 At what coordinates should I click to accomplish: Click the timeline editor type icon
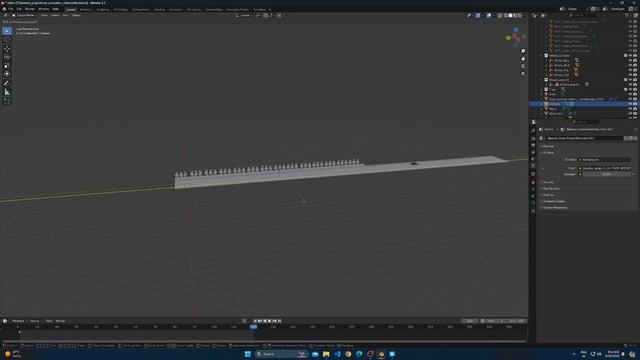[5, 321]
